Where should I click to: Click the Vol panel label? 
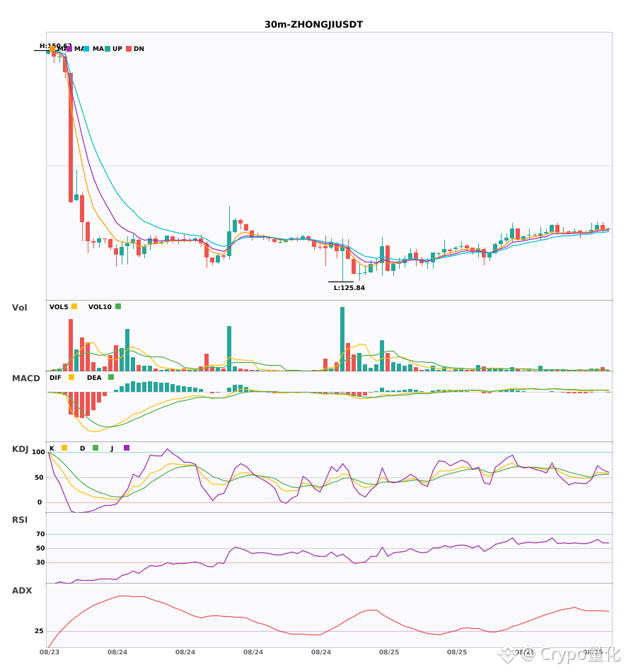click(x=19, y=308)
